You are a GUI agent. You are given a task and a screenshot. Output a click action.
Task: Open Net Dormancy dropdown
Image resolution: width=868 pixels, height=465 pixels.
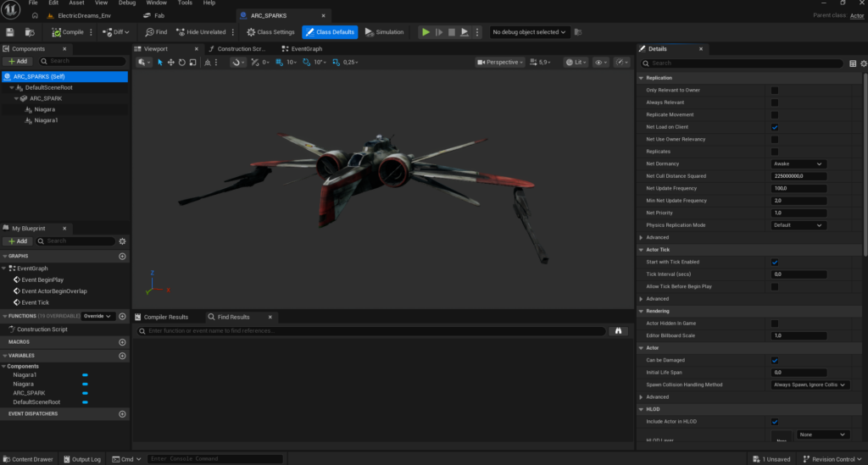[798, 163]
